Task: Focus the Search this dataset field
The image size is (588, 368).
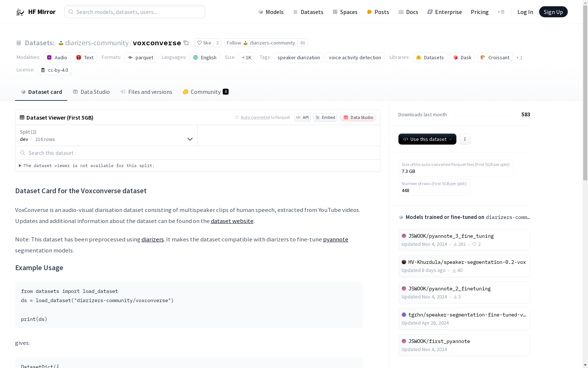Action: click(x=198, y=153)
